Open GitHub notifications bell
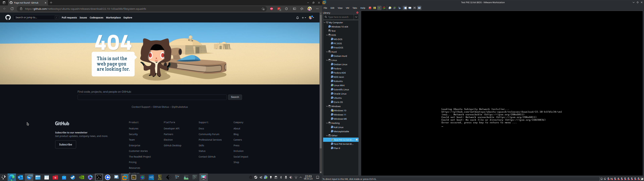This screenshot has height=181, width=644. point(297,18)
